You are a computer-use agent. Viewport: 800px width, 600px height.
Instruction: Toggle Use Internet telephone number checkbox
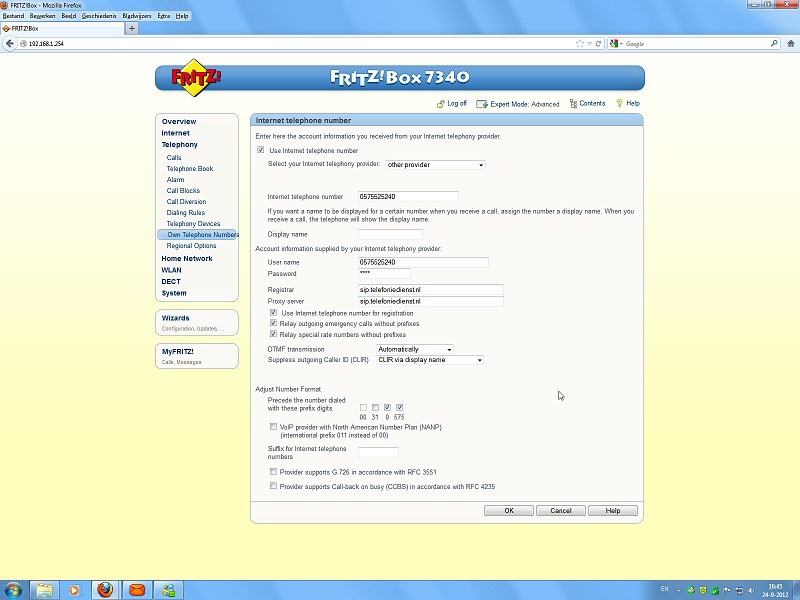tap(261, 150)
